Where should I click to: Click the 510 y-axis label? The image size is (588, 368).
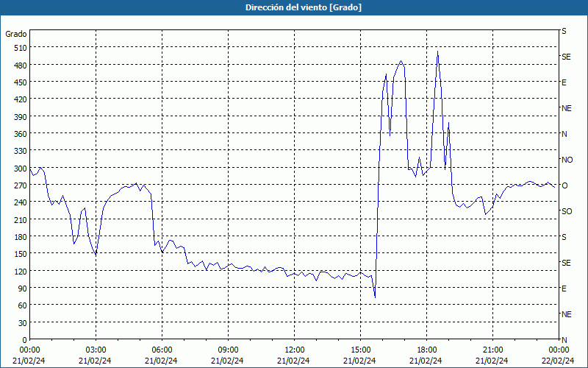coord(21,48)
